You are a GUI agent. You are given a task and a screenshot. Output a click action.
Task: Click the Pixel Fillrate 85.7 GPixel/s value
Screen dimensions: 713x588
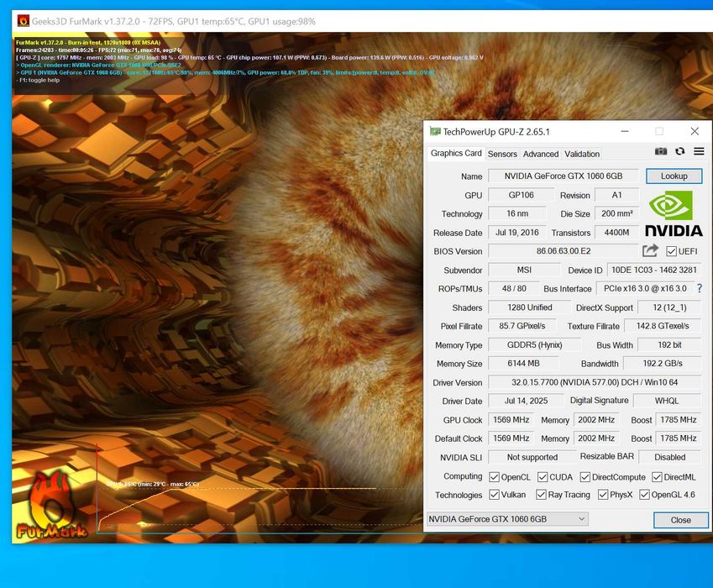(522, 326)
